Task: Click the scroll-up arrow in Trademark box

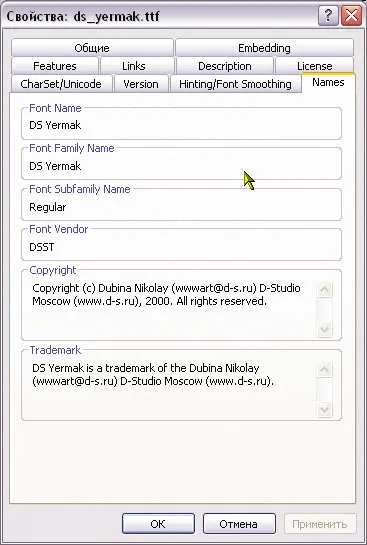Action: [325, 369]
